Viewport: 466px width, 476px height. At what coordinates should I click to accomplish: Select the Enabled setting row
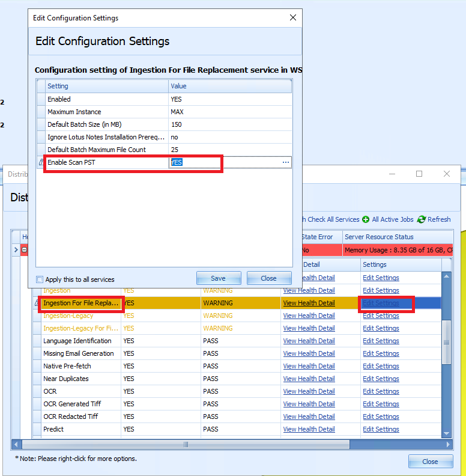(164, 99)
